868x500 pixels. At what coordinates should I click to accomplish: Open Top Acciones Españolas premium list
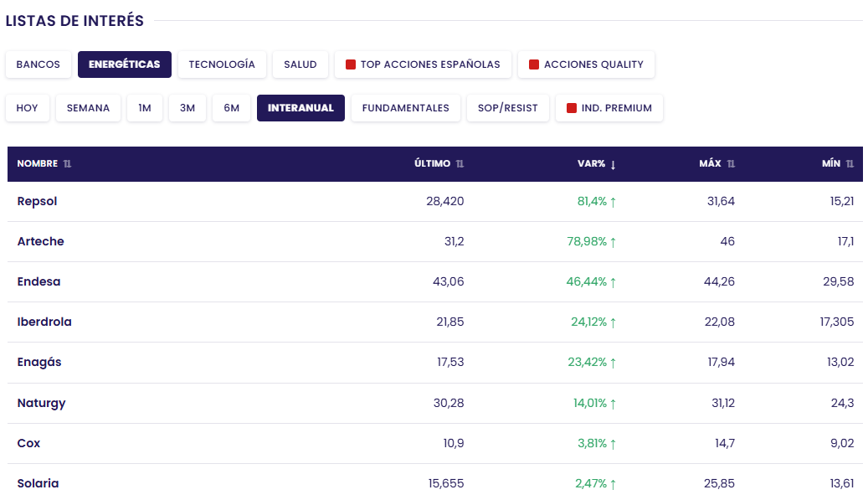coord(423,64)
